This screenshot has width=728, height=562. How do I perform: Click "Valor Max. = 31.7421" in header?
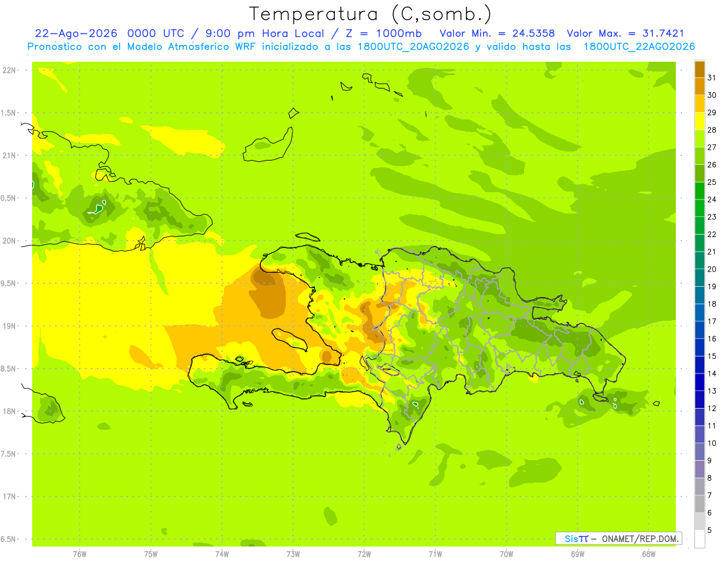(x=625, y=33)
